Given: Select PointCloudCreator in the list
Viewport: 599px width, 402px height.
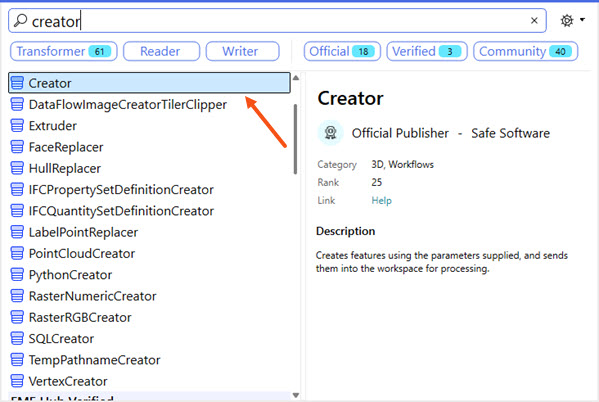Looking at the screenshot, I should [x=149, y=253].
